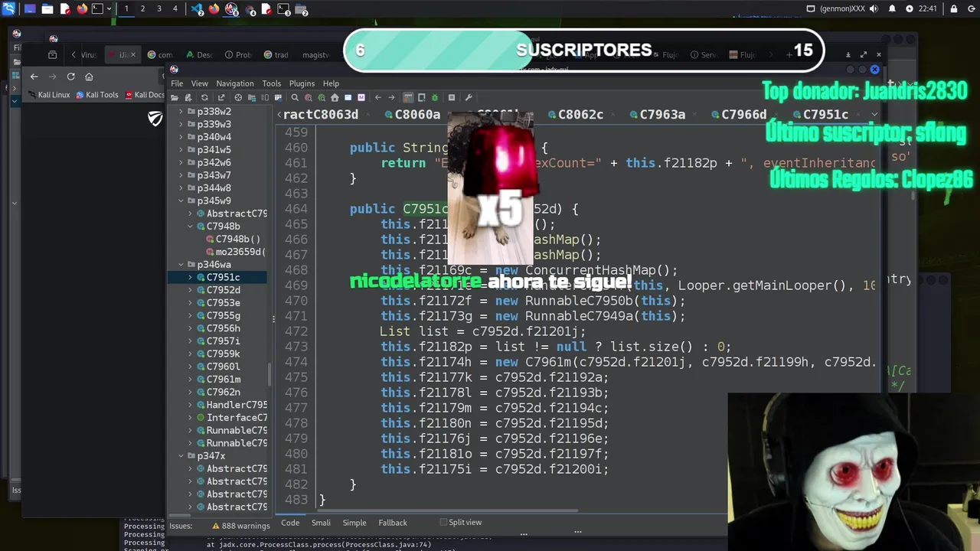Open the Comment search icon in toolbar
The image size is (980, 551).
point(322,97)
